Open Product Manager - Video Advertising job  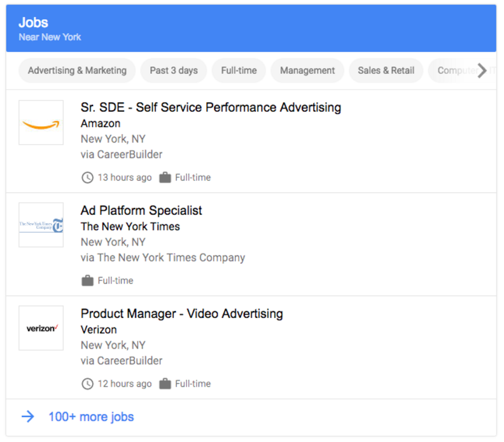tap(181, 314)
